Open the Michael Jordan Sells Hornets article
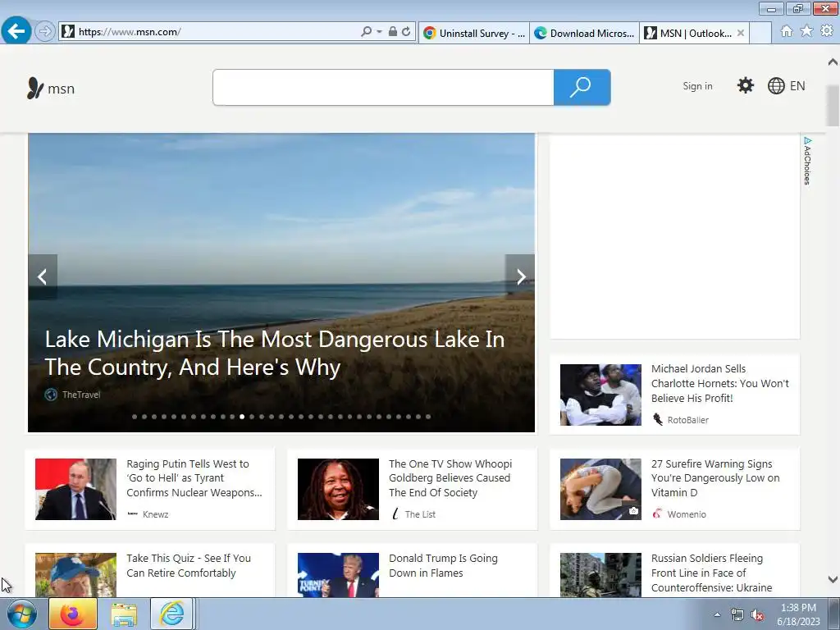This screenshot has width=840, height=630. (x=719, y=384)
